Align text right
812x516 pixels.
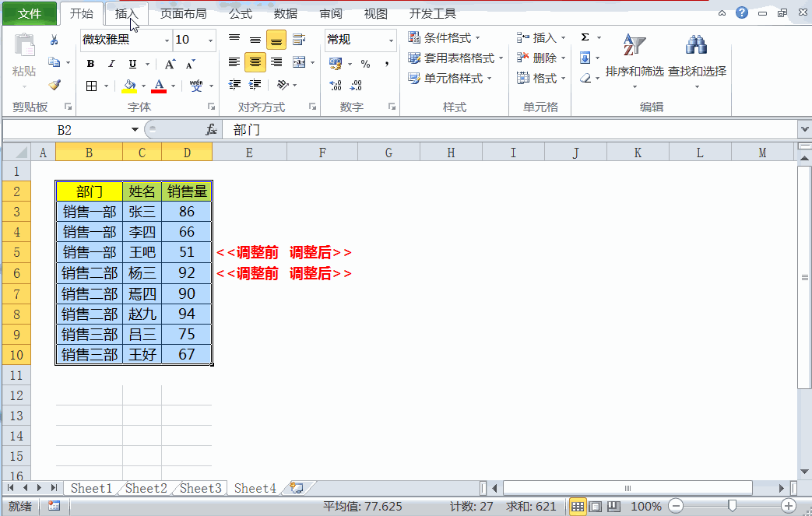point(276,62)
